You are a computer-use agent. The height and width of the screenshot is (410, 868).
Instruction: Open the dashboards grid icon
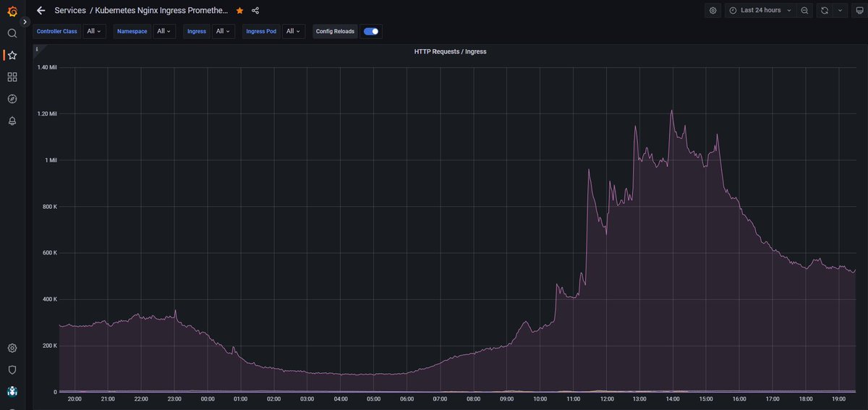tap(12, 77)
